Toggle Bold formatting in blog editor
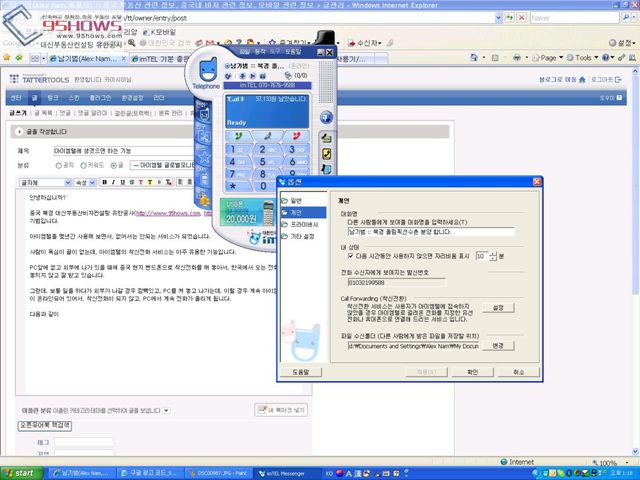 [104, 182]
